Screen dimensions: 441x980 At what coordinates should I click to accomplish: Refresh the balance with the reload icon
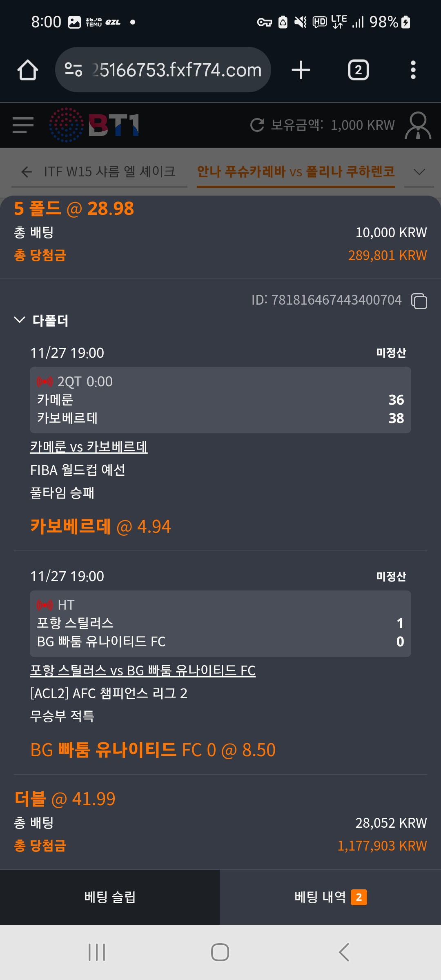(x=257, y=125)
